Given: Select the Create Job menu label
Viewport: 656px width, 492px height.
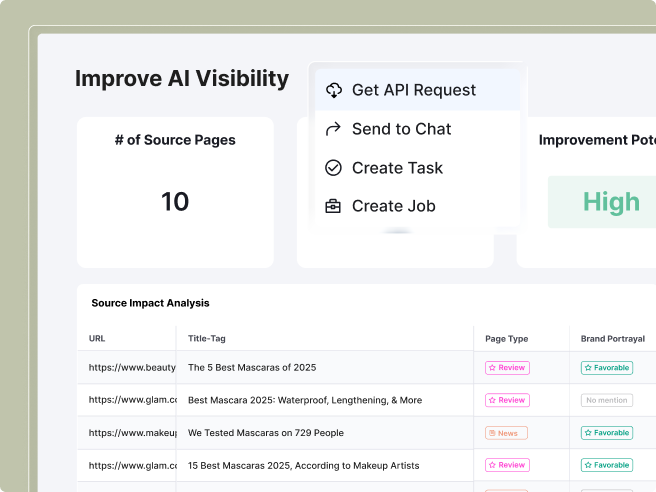Looking at the screenshot, I should pyautogui.click(x=393, y=207).
